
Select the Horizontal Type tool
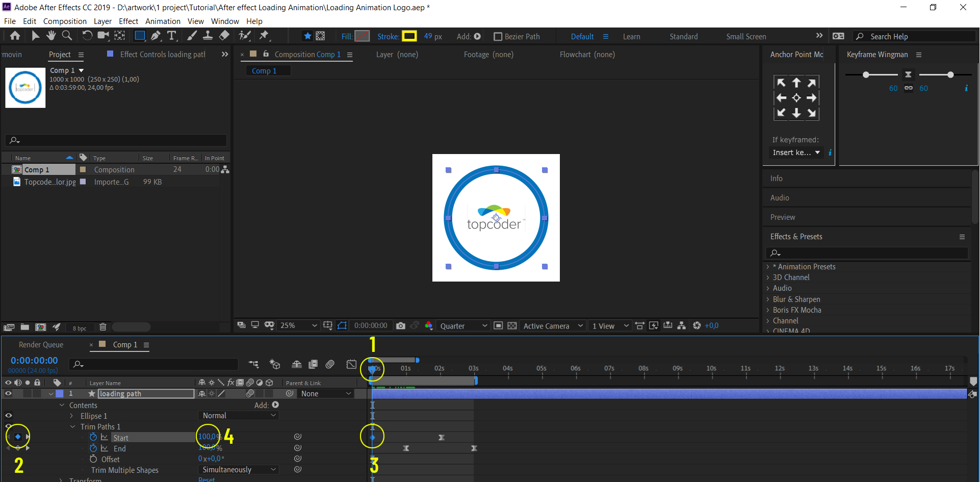pyautogui.click(x=172, y=36)
